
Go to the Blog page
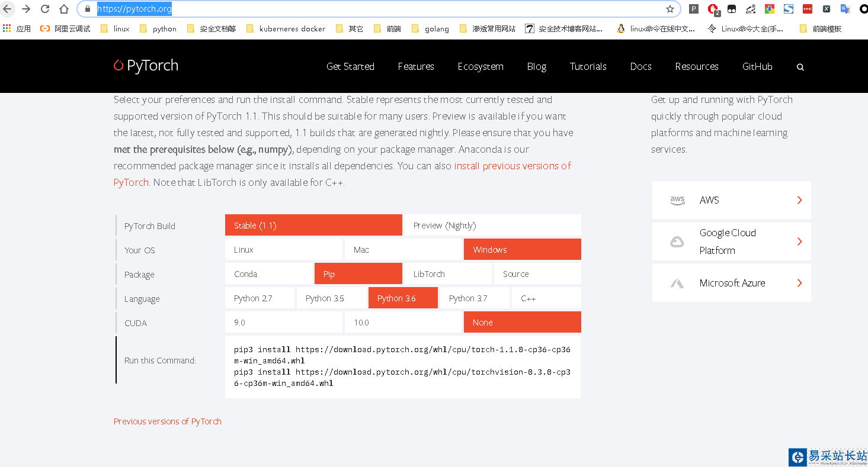click(x=537, y=66)
